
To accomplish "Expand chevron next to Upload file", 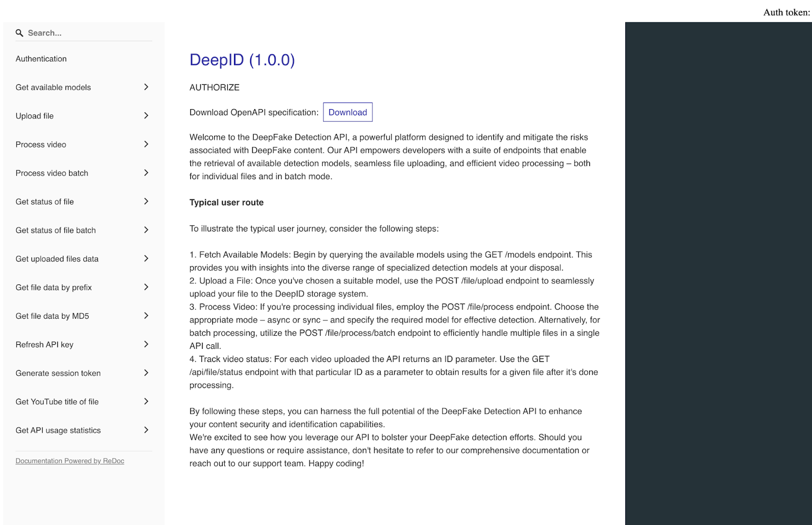I will (x=146, y=116).
